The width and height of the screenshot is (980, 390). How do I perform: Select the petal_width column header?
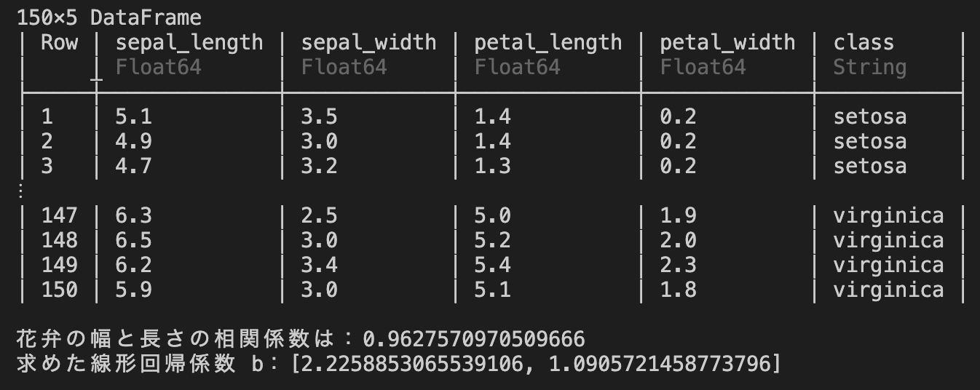pos(727,42)
